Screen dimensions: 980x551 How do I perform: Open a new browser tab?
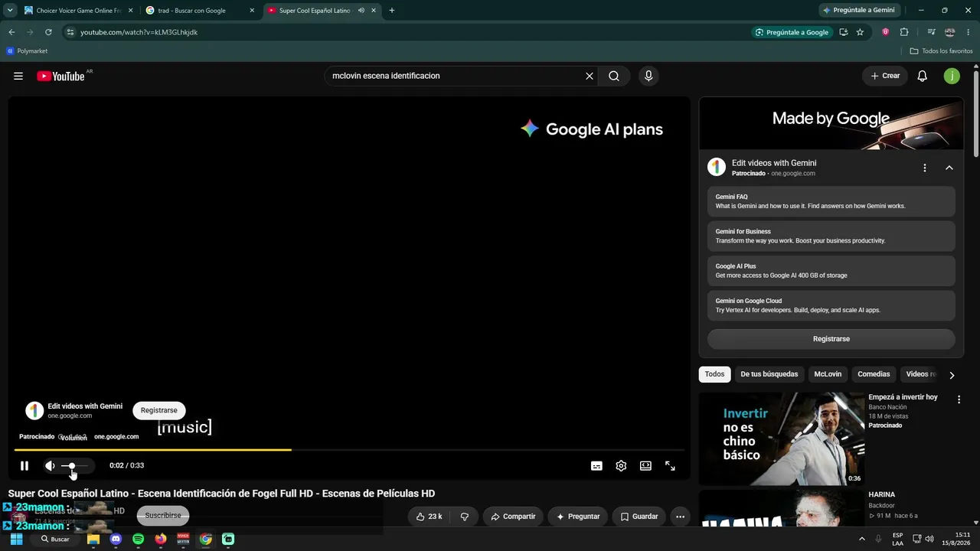[x=392, y=11]
